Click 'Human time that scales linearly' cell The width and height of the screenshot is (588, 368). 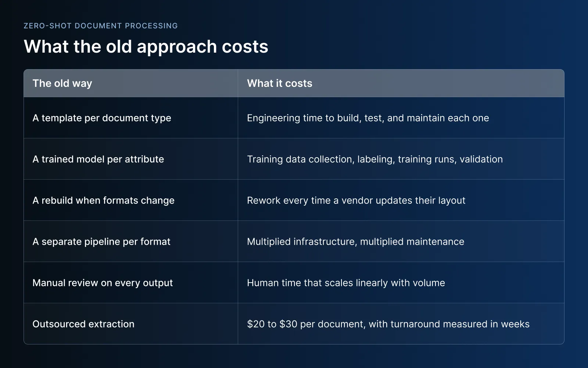coord(401,283)
